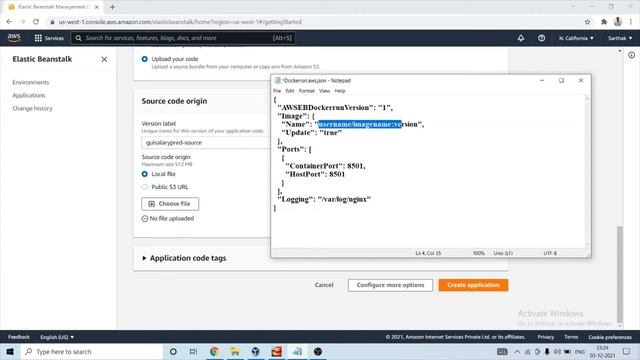
Task: Click the "HostPort": 8501 line
Action: [315, 174]
